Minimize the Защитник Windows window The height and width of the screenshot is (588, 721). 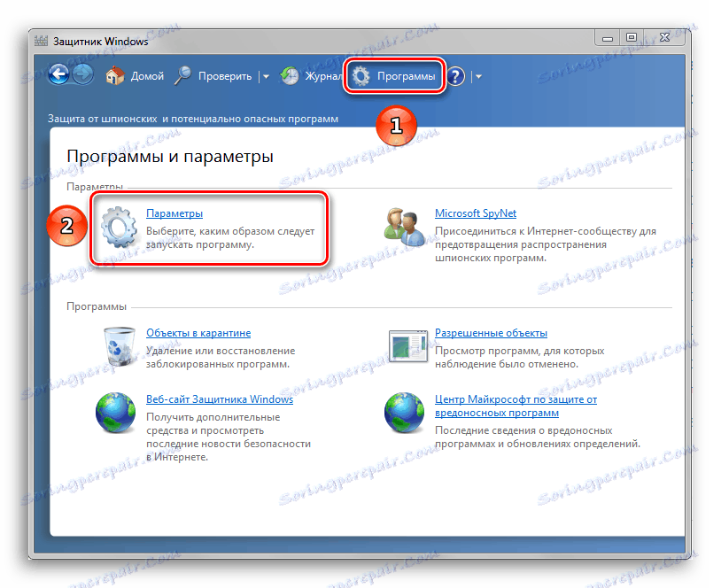pos(608,38)
